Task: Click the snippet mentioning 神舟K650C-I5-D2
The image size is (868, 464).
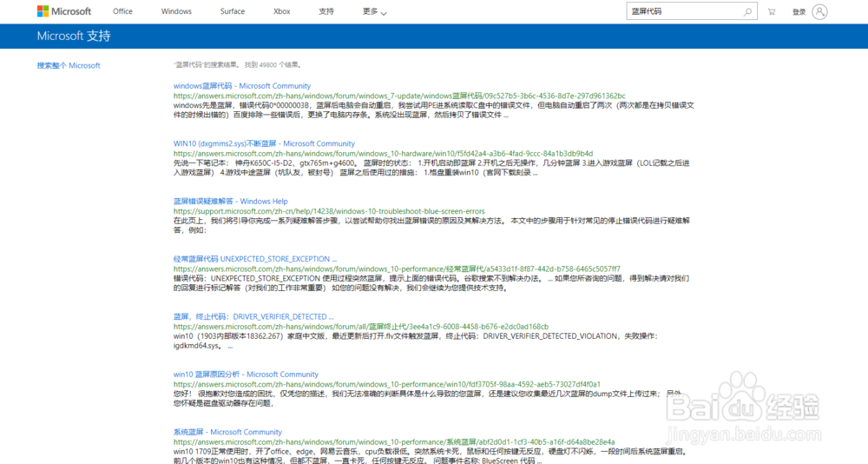Action: click(431, 168)
